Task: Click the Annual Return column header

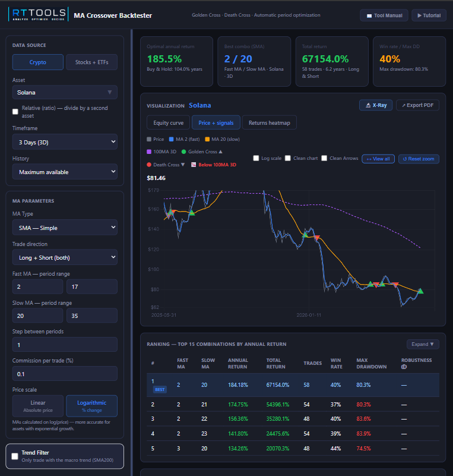Action: (x=237, y=363)
